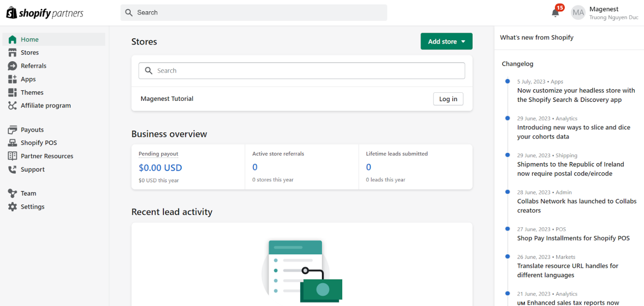Image resolution: width=644 pixels, height=306 pixels.
Task: Open the Stores section in the sidebar
Action: point(30,52)
